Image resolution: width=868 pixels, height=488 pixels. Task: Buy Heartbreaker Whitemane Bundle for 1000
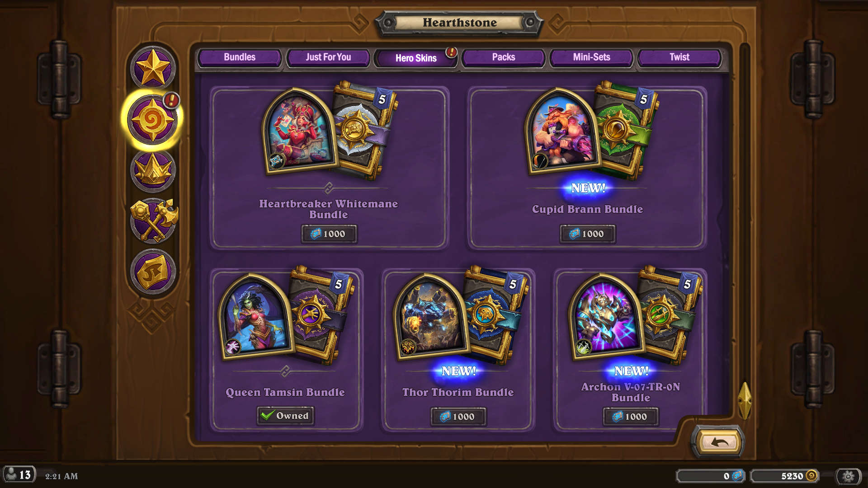(329, 234)
